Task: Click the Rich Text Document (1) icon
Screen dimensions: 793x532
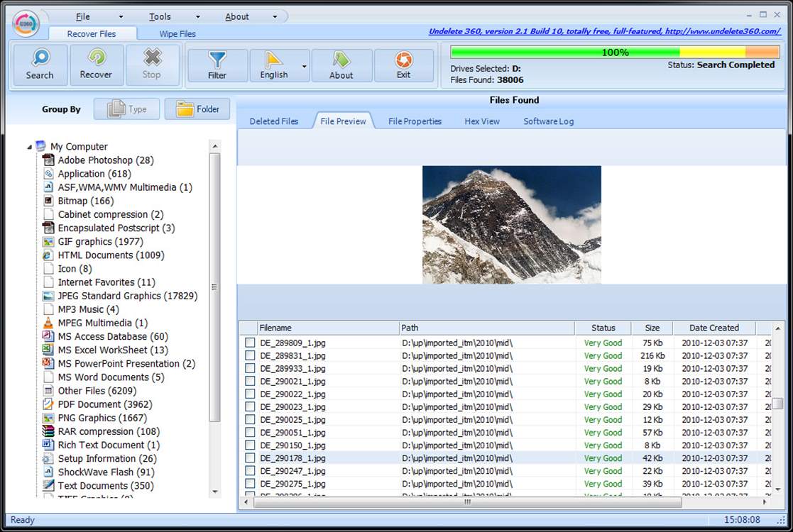Action: (x=48, y=445)
